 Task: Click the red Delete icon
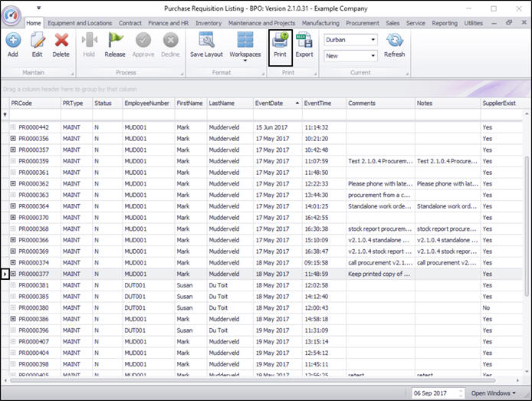[x=61, y=41]
